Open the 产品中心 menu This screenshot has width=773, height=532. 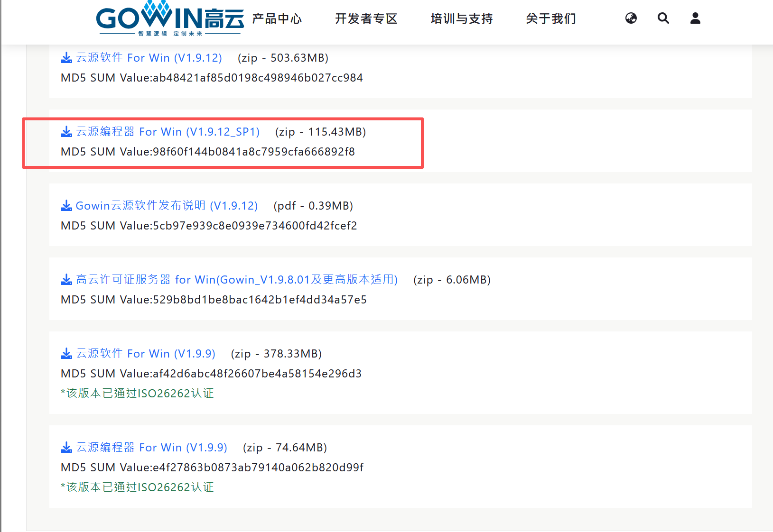[x=277, y=19]
